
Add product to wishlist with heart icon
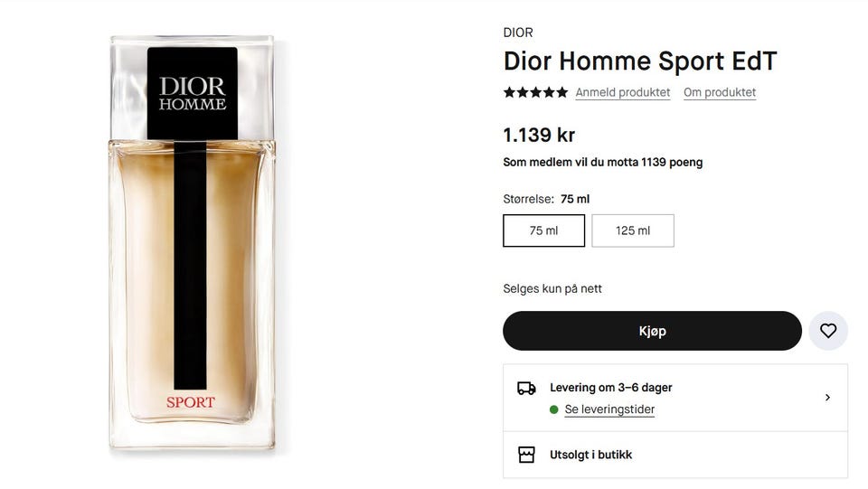click(828, 331)
